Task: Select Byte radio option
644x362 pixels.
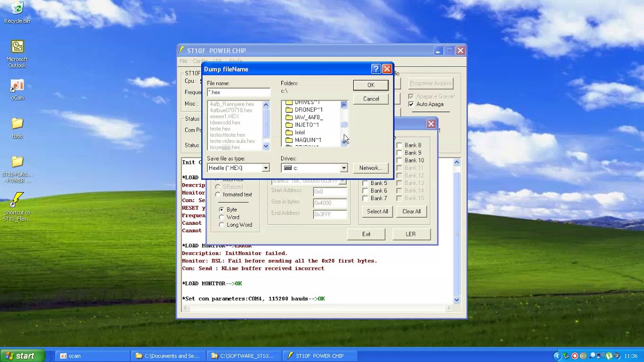Action: click(x=221, y=210)
